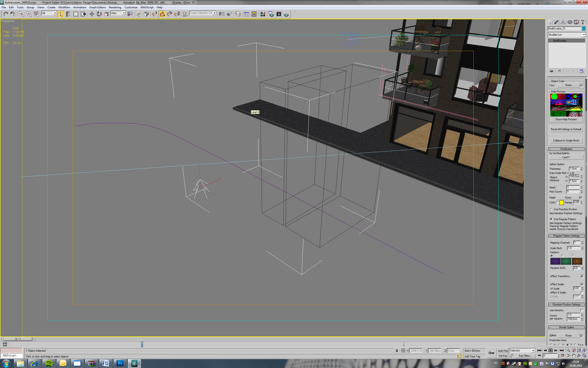
Task: Open the Animation menu
Action: click(79, 7)
